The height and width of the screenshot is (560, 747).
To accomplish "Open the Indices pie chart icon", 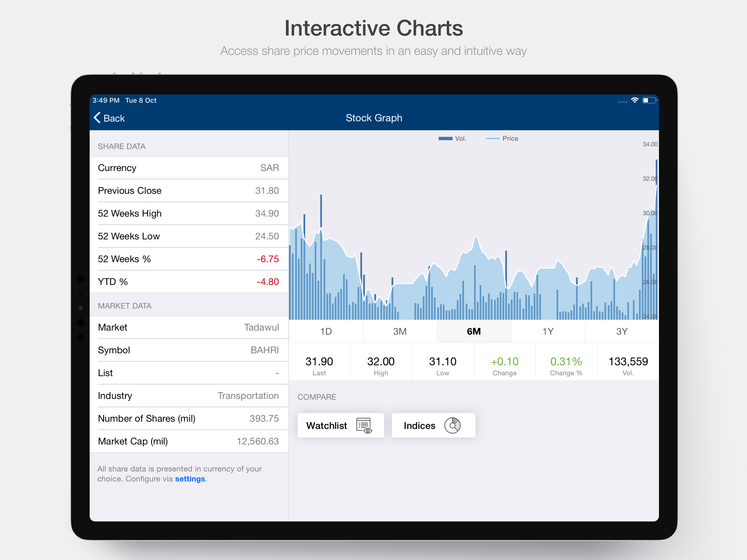I will pyautogui.click(x=452, y=425).
